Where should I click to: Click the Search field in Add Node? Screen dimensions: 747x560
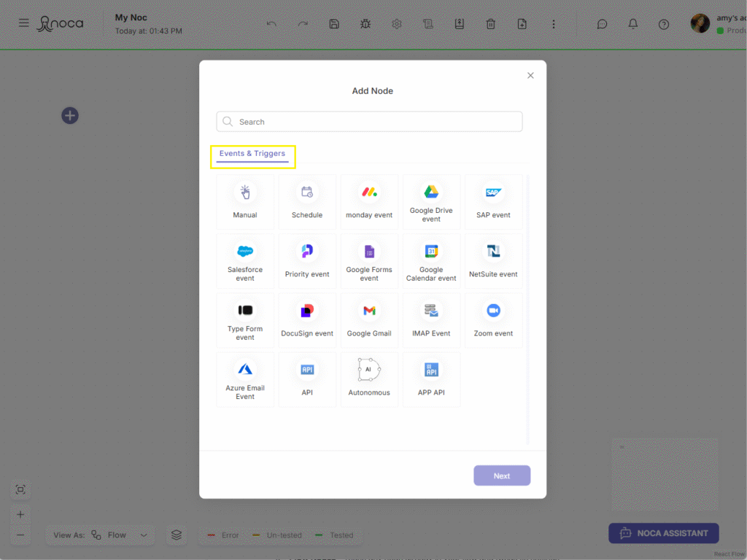[369, 122]
